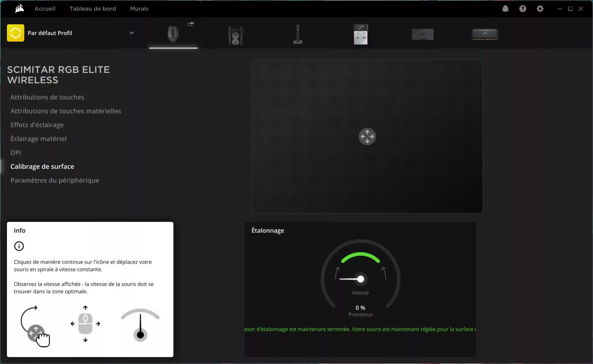Click the Par défaut Profil yellow badge

click(15, 33)
